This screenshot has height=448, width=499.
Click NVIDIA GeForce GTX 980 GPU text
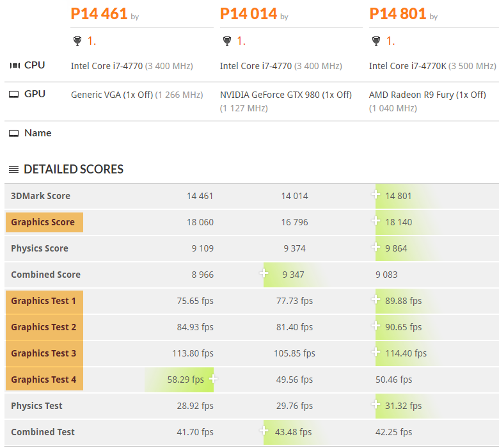[285, 95]
